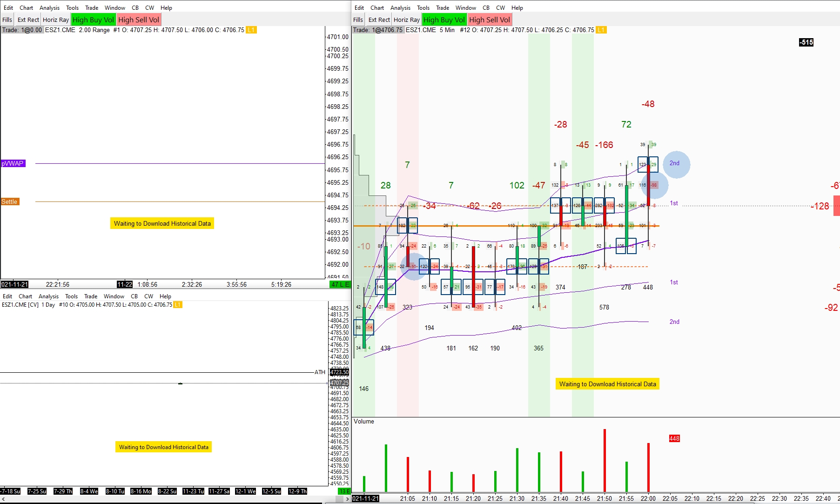Open CW menu in right chart window

pos(500,8)
